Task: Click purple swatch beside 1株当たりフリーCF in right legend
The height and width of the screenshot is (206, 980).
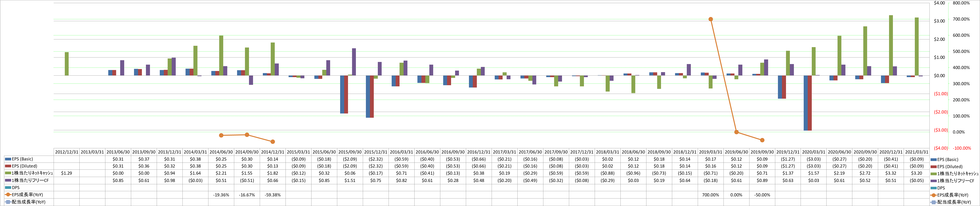Action: tap(934, 181)
